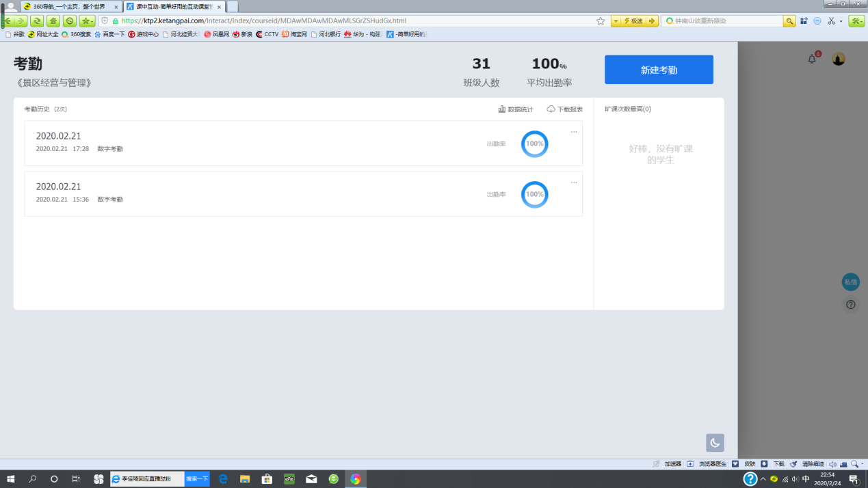Close the 课中互动 browser tab
Viewport: 868px width, 488px height.
[x=219, y=7]
